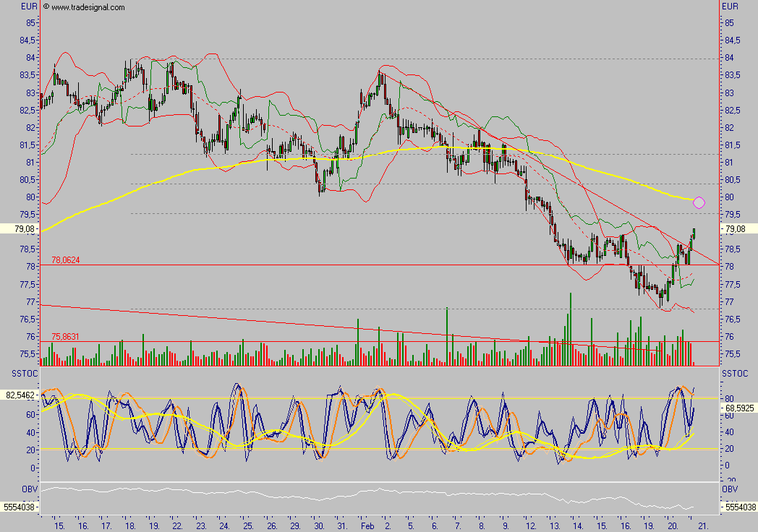Click the 2. date label after Feb
This screenshot has height=532, width=758.
(388, 525)
